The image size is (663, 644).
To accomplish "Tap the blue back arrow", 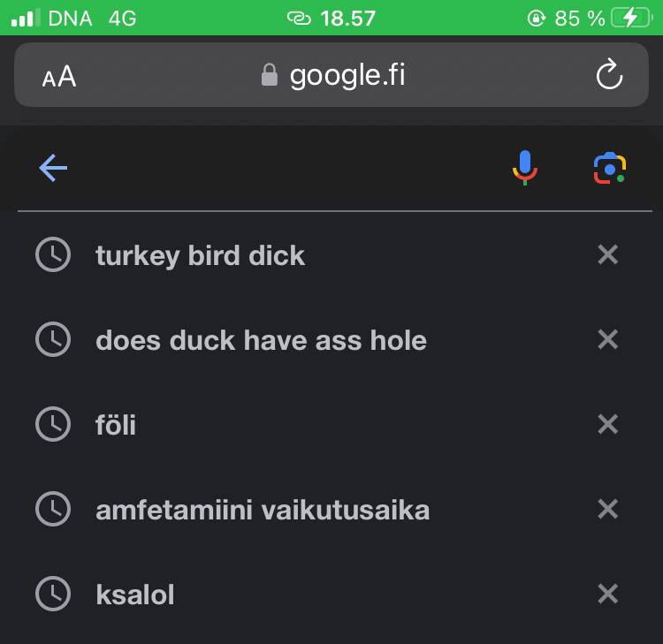I will pyautogui.click(x=53, y=168).
